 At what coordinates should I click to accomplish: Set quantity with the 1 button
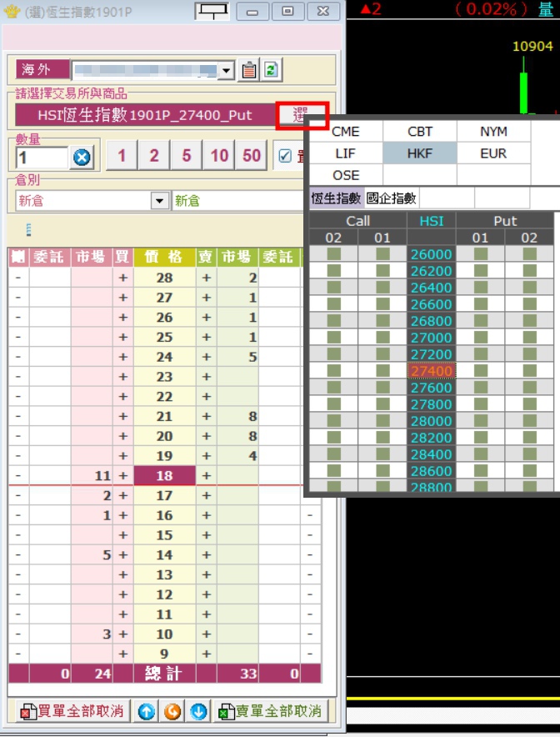pos(122,156)
